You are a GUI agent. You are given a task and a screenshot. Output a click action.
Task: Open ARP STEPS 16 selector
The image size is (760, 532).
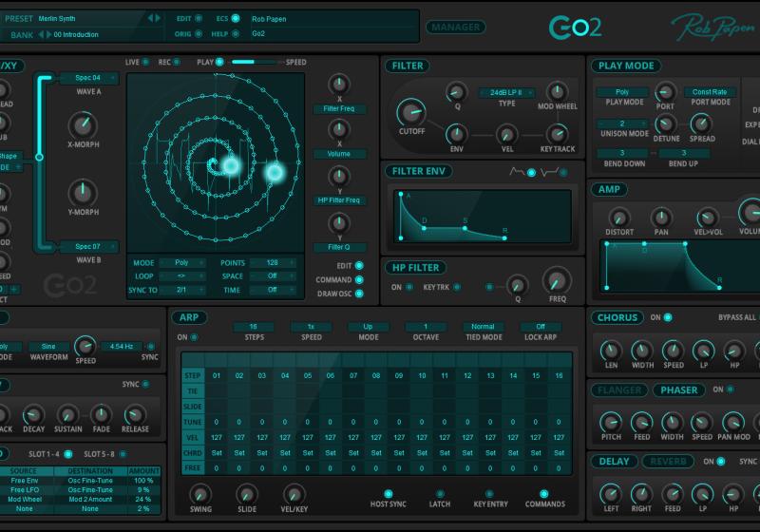point(254,327)
